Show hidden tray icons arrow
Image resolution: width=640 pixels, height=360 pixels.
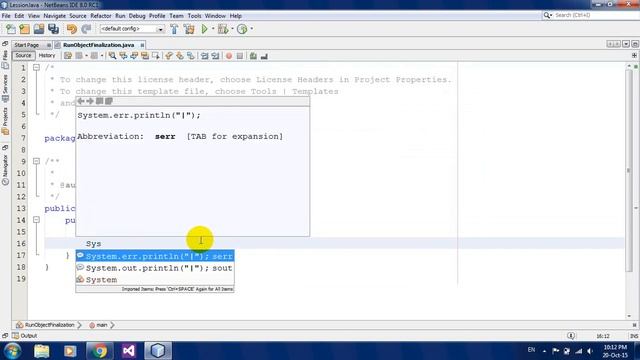(544, 351)
